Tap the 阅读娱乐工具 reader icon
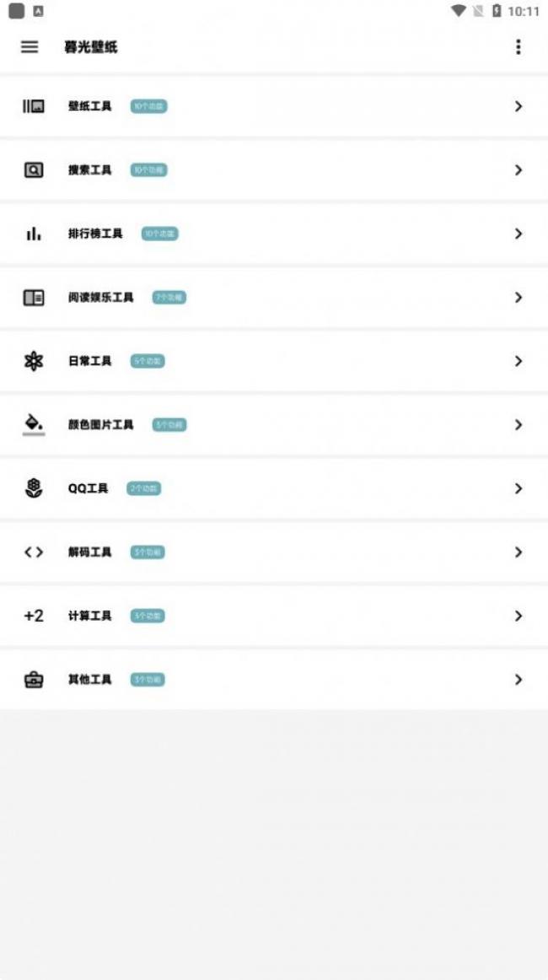This screenshot has height=980, width=548. [x=34, y=298]
